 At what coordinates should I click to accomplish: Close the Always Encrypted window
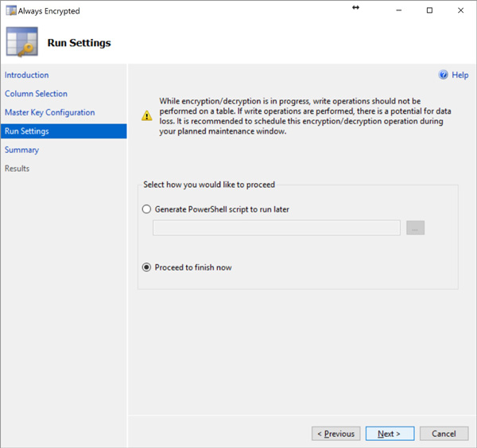[461, 11]
